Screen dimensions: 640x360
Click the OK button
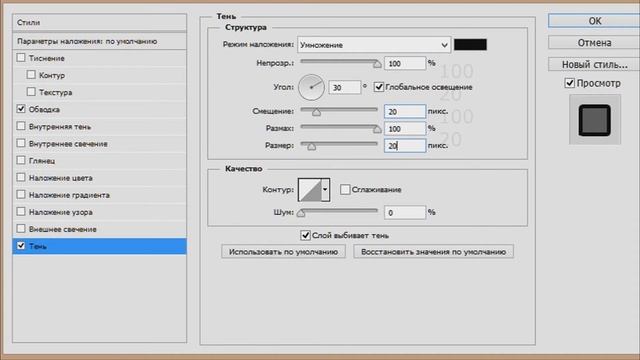pyautogui.click(x=594, y=21)
